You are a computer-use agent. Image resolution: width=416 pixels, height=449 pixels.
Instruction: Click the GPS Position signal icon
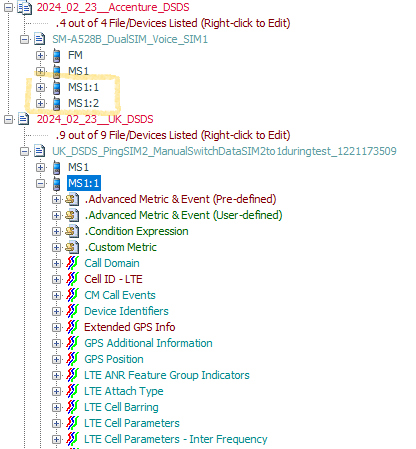pos(72,359)
